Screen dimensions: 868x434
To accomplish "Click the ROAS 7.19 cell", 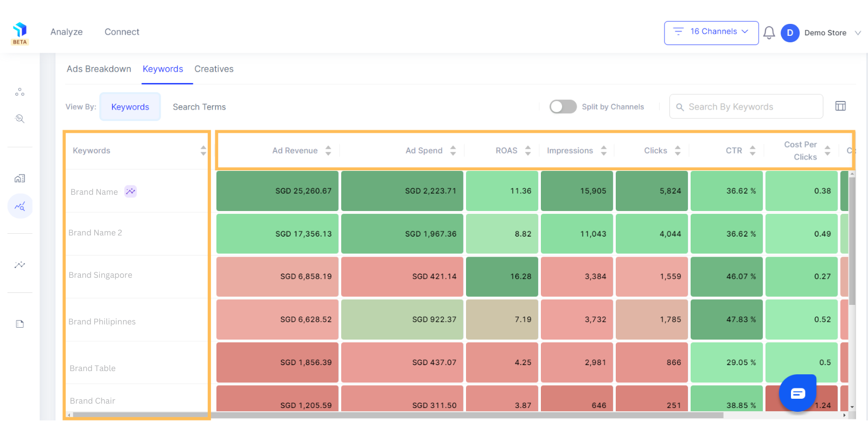I will 502,320.
